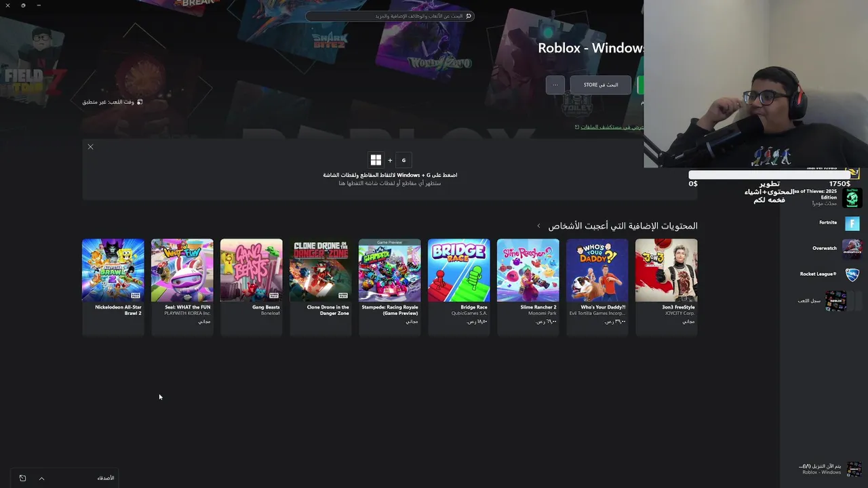Click the search magnifier icon in search bar
This screenshot has height=488, width=868.
pos(469,16)
